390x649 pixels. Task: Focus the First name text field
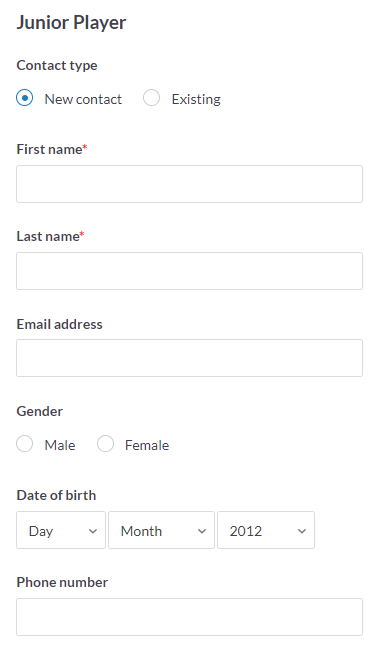point(190,184)
